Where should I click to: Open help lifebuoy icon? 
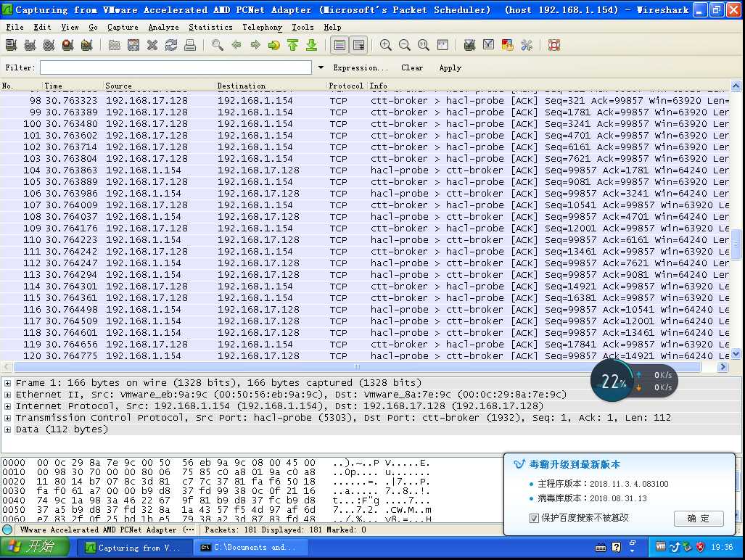tap(554, 45)
